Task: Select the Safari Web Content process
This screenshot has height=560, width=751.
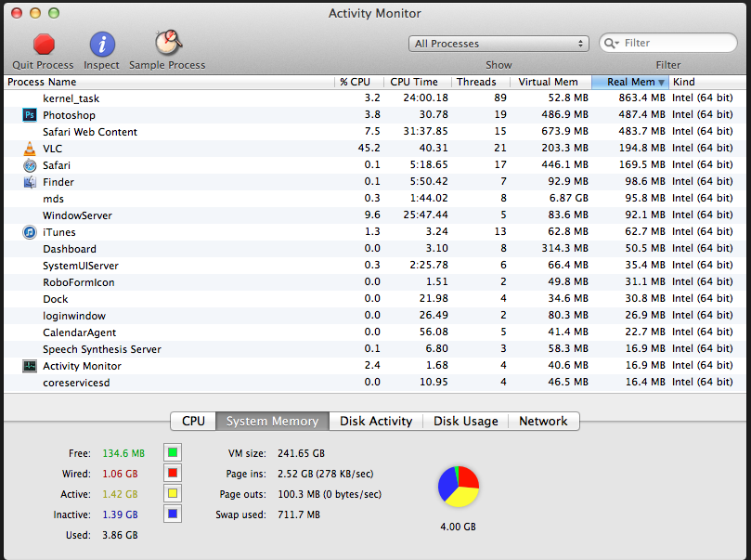Action: pyautogui.click(x=375, y=132)
